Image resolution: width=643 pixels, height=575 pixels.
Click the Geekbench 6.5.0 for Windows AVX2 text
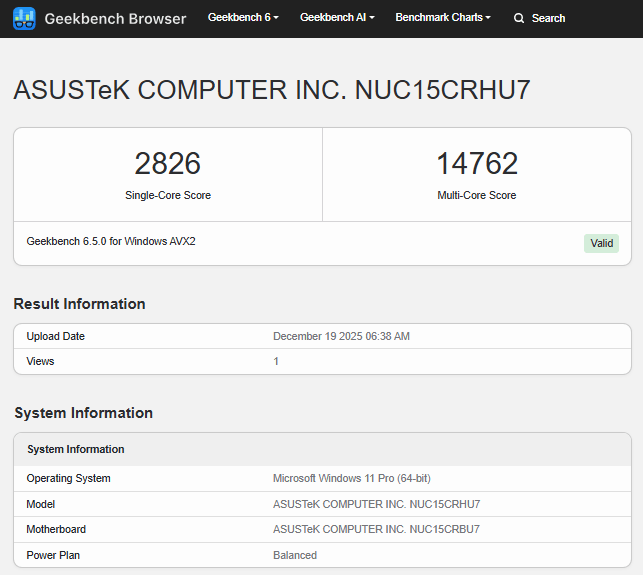111,241
